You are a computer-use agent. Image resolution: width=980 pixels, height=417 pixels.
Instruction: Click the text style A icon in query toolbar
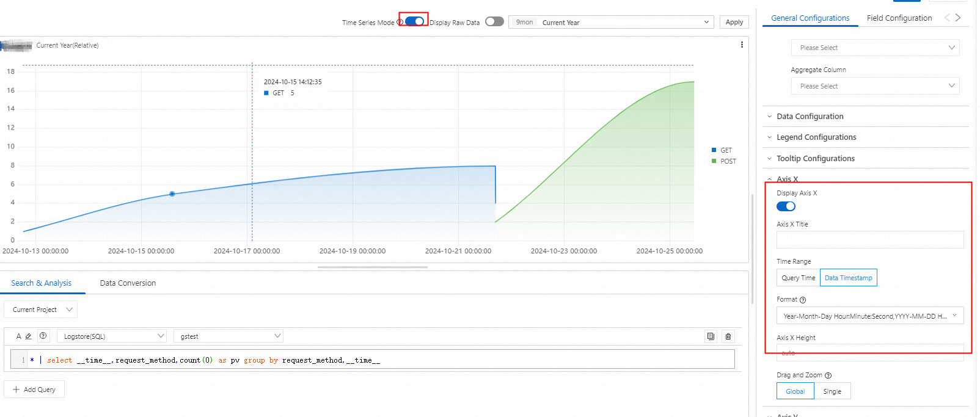(18, 336)
